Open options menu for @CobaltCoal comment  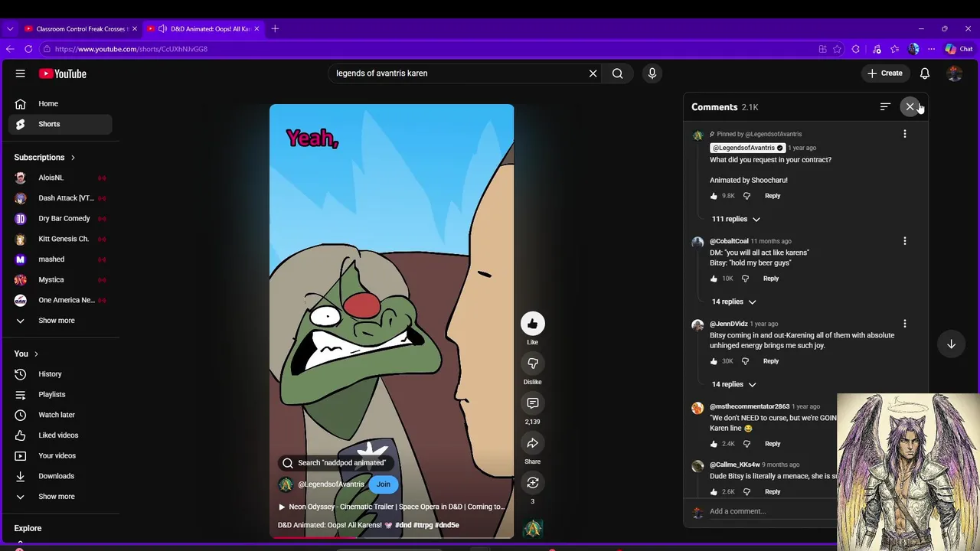coord(905,242)
